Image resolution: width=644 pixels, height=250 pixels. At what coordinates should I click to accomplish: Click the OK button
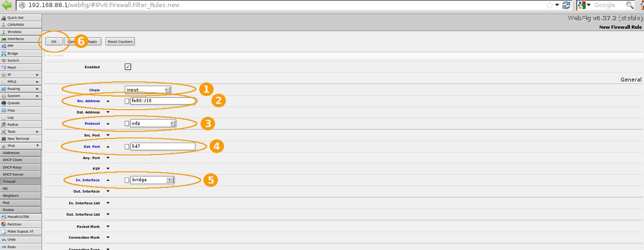coord(54,41)
